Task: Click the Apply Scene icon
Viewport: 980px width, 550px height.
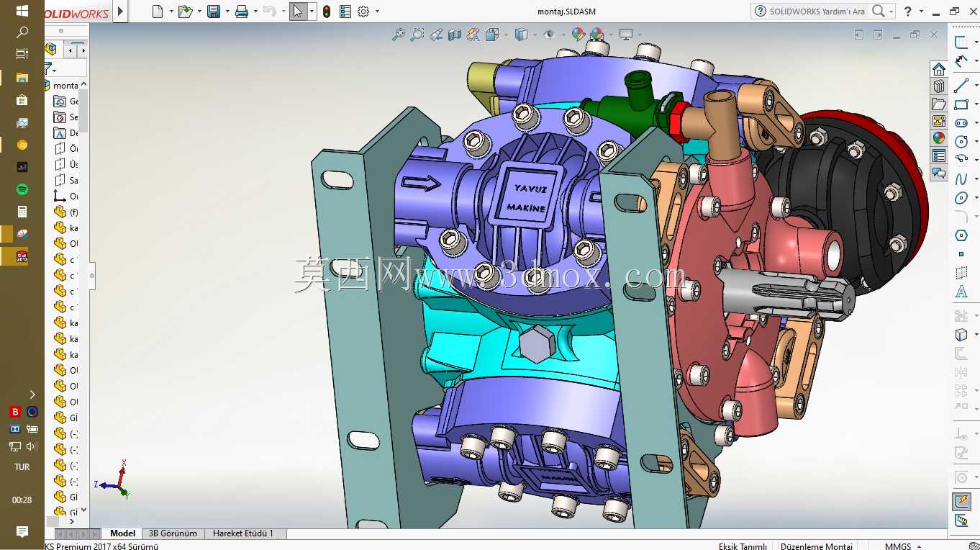Action: [596, 35]
